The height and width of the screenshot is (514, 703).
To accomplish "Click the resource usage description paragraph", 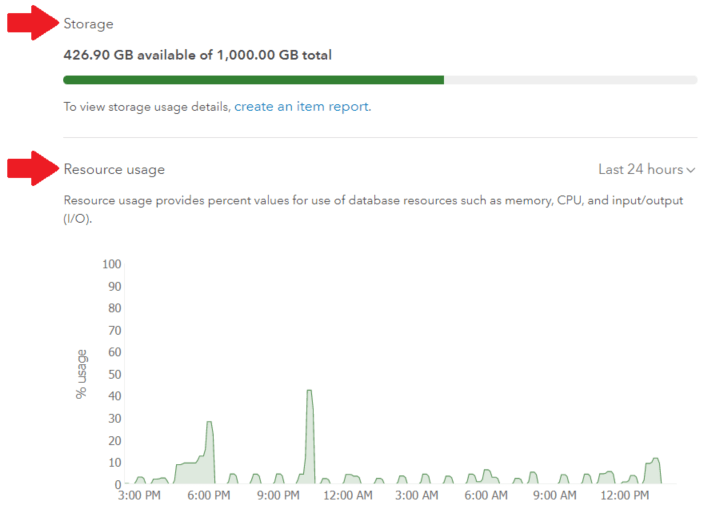I will coord(373,208).
